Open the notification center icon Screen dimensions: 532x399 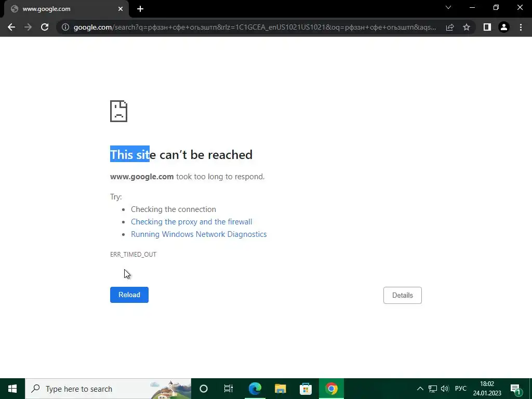click(x=515, y=389)
